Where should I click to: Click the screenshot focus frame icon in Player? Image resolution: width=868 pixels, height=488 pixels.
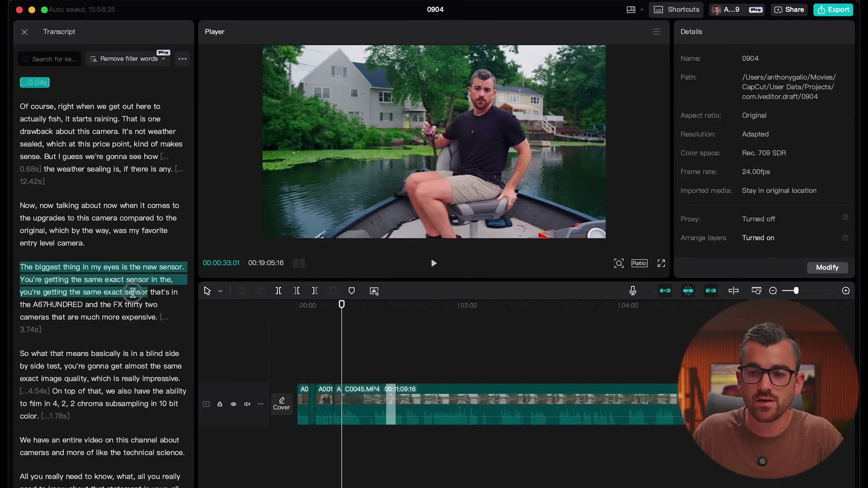coord(619,263)
